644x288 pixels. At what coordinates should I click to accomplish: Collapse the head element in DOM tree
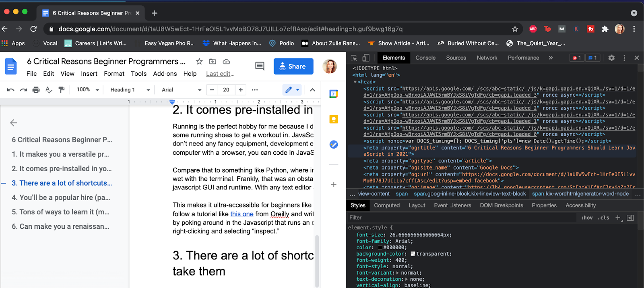(x=355, y=82)
